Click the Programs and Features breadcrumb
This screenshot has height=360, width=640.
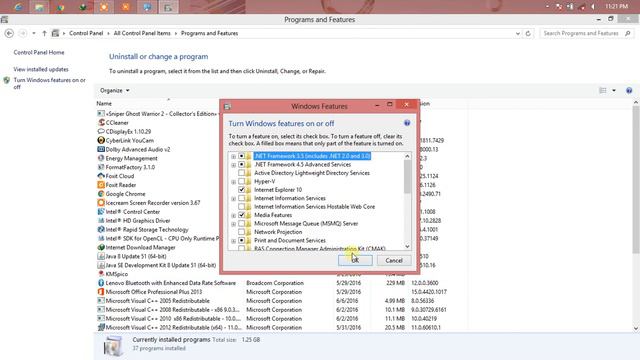click(x=209, y=33)
